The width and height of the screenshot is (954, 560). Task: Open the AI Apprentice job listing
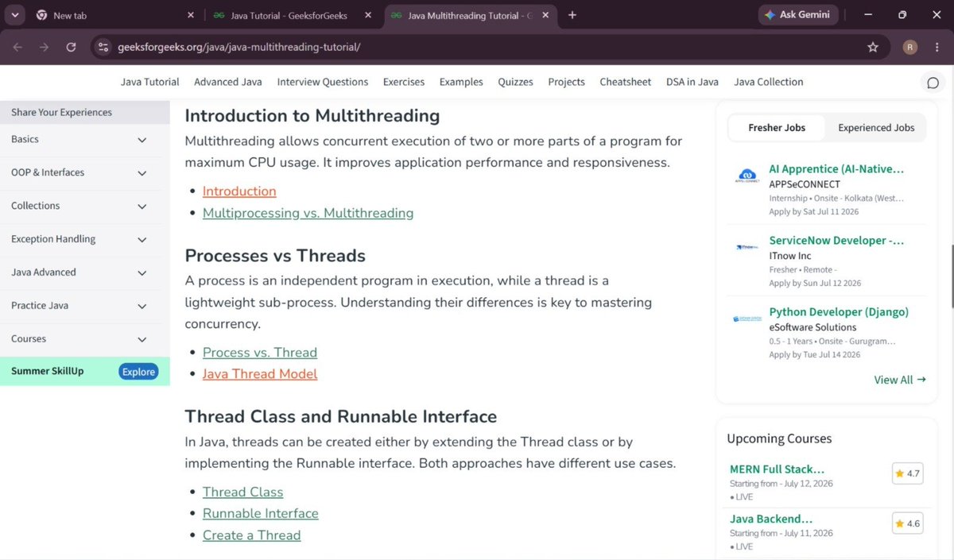[836, 169]
